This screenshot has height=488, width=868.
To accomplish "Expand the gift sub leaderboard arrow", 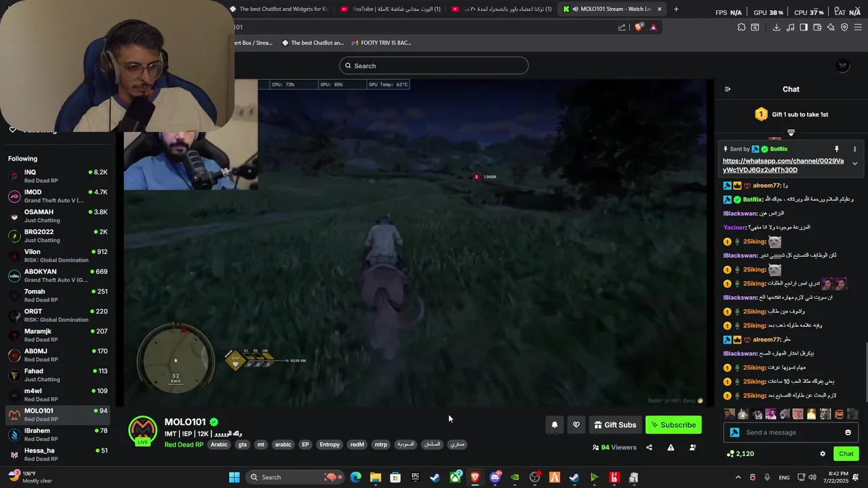I will (x=791, y=133).
